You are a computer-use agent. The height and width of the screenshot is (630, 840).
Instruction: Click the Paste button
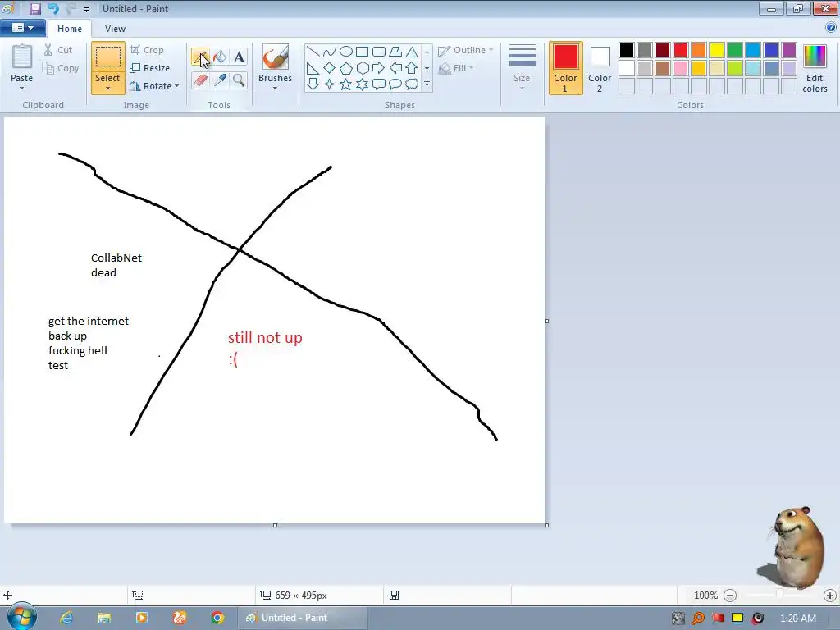pyautogui.click(x=22, y=63)
